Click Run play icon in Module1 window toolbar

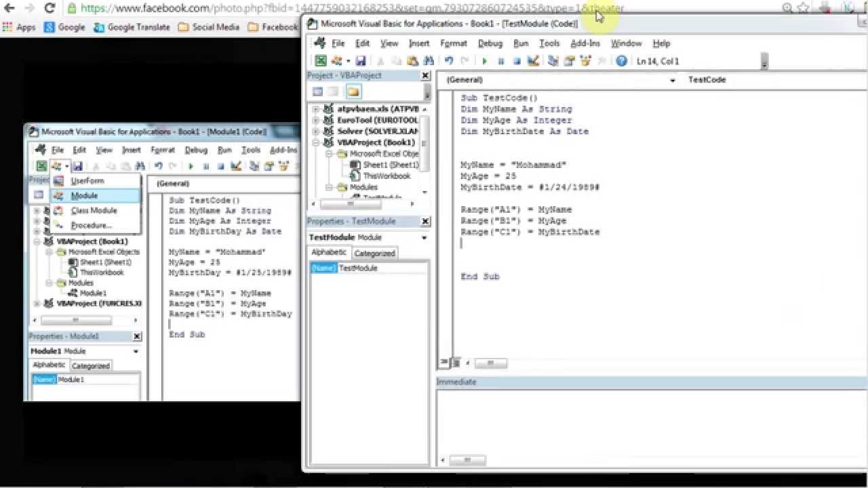click(x=191, y=166)
